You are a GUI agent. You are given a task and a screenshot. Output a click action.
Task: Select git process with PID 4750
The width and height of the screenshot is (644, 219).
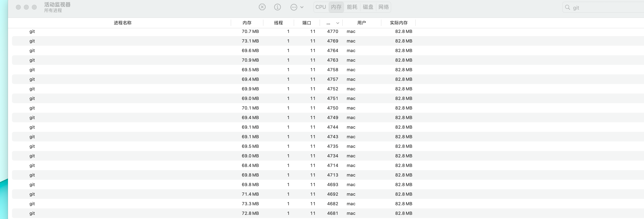(328, 108)
